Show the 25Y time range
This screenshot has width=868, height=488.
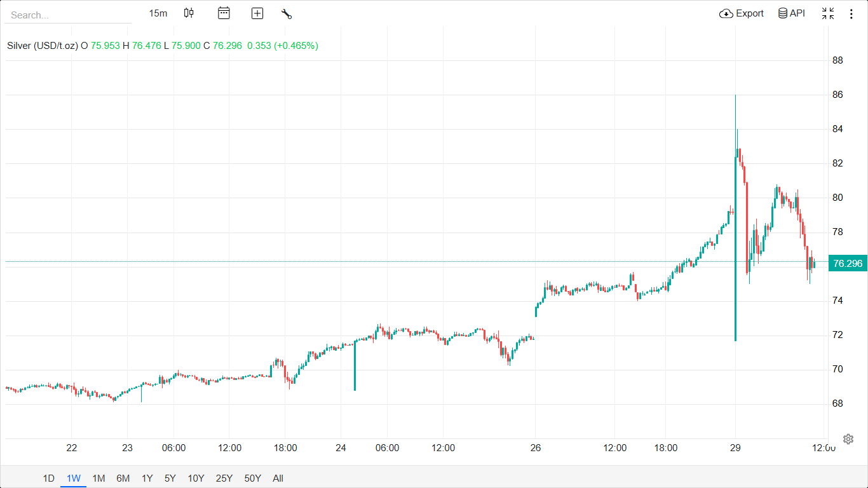click(x=224, y=478)
